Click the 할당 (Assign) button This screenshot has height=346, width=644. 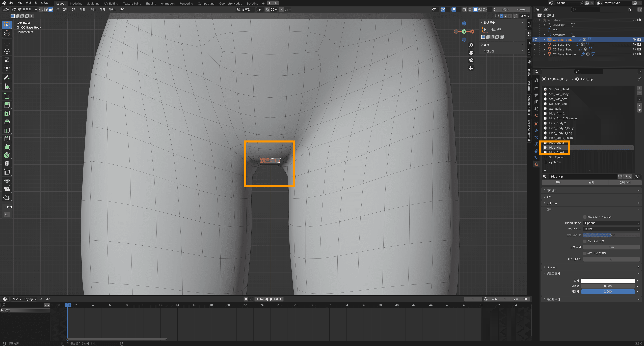tap(558, 183)
